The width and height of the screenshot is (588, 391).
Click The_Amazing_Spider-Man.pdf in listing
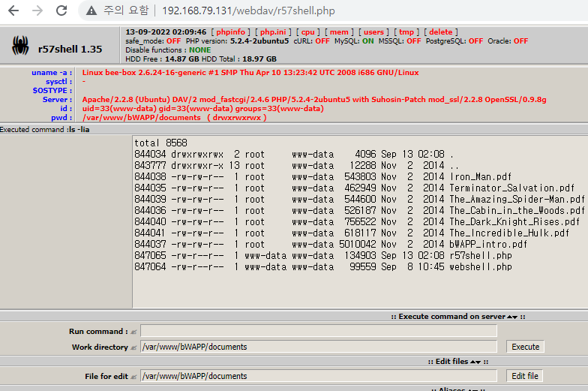tap(517, 200)
